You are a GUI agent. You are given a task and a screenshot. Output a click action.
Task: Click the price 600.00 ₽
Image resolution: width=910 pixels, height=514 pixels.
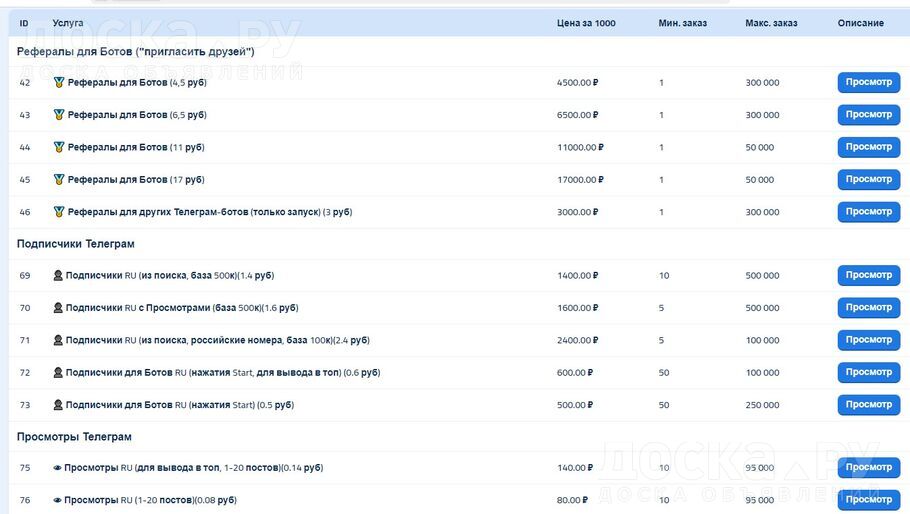point(575,373)
